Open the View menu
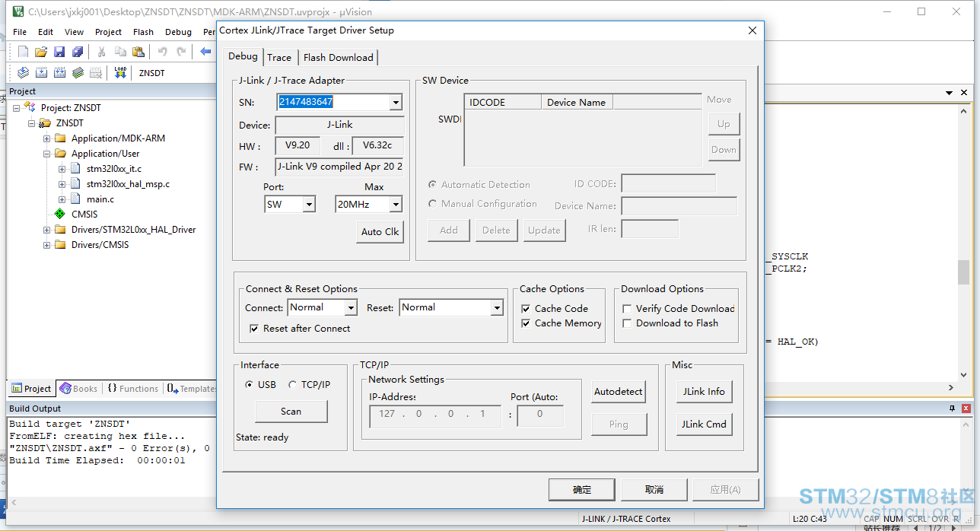This screenshot has width=980, height=531. [x=74, y=32]
